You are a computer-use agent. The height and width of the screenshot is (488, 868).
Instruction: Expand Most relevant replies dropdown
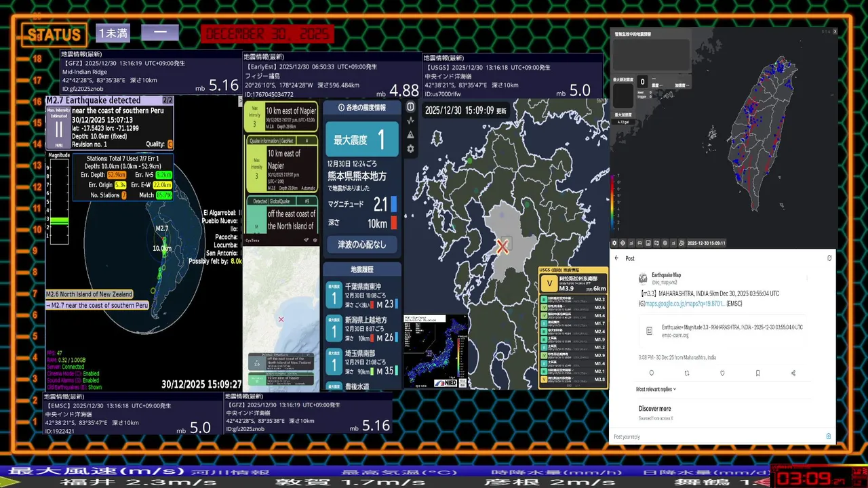(x=656, y=389)
